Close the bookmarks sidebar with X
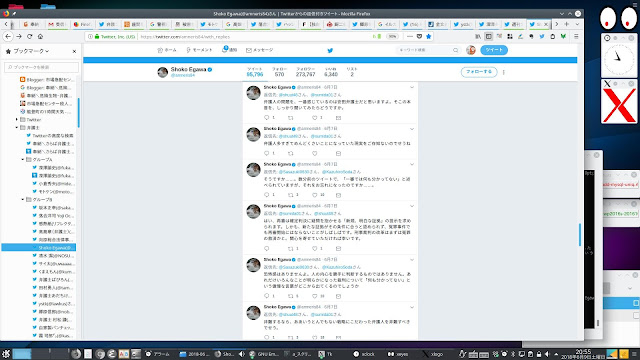This screenshot has width=640, height=360. pos(74,51)
